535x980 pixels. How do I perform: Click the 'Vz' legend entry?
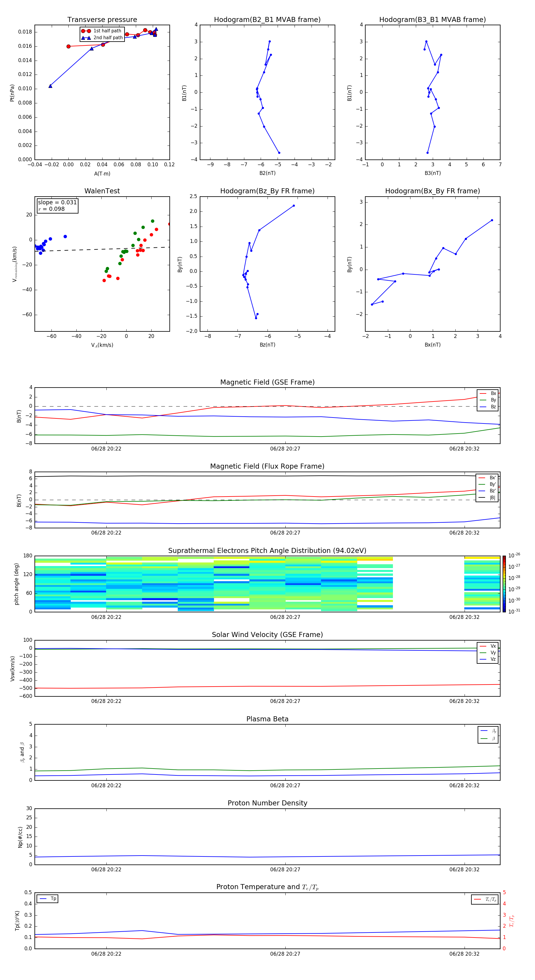[488, 659]
